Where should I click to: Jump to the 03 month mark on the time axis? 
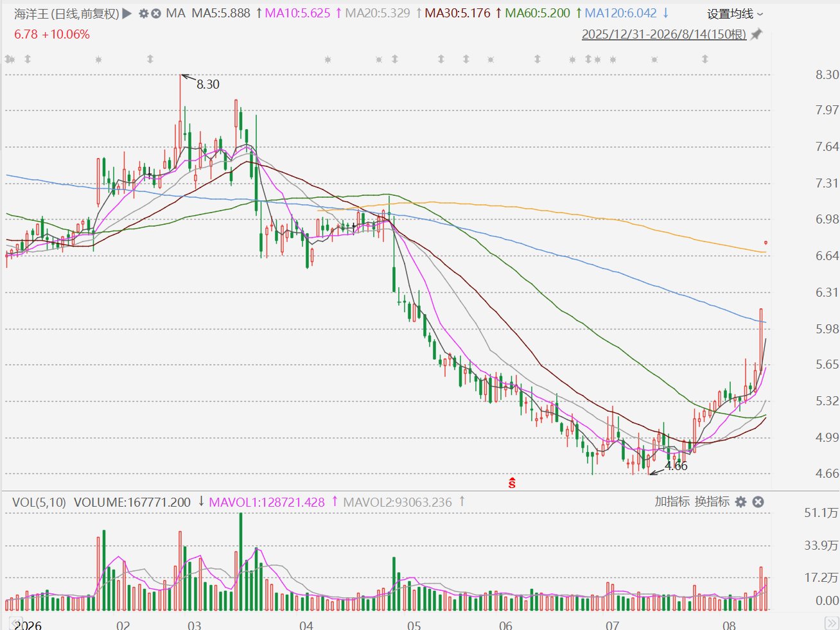click(x=194, y=625)
